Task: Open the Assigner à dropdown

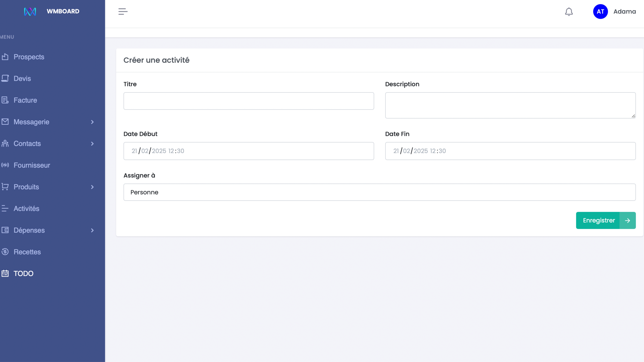Action: 380,192
